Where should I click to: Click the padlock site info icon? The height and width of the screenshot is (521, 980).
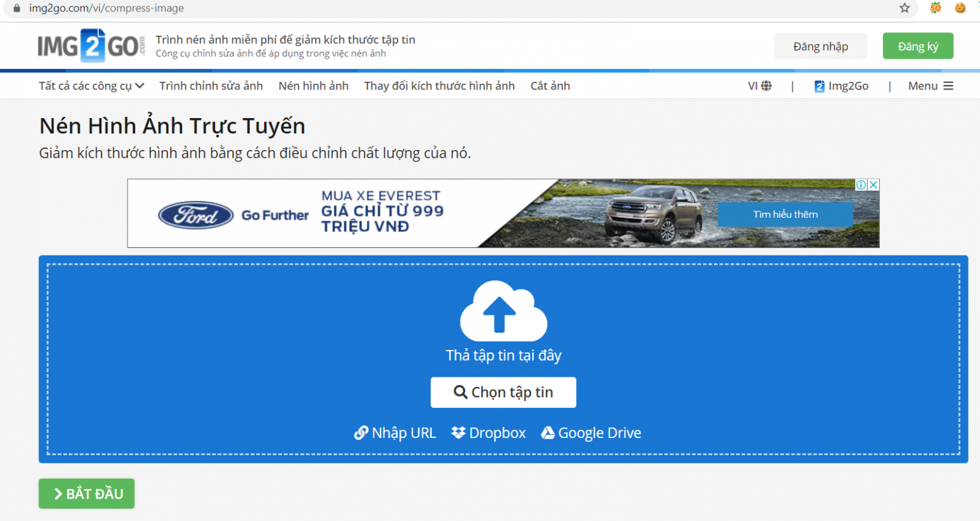tap(17, 8)
